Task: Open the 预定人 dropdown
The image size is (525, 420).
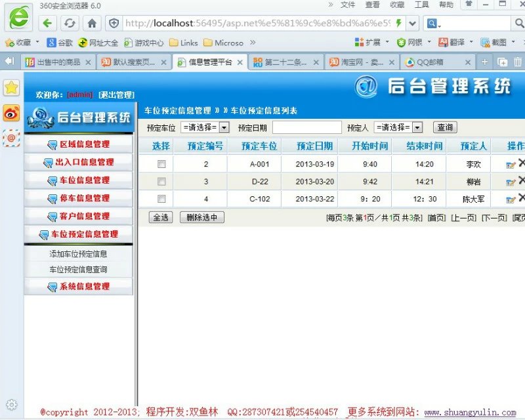Action: point(398,127)
